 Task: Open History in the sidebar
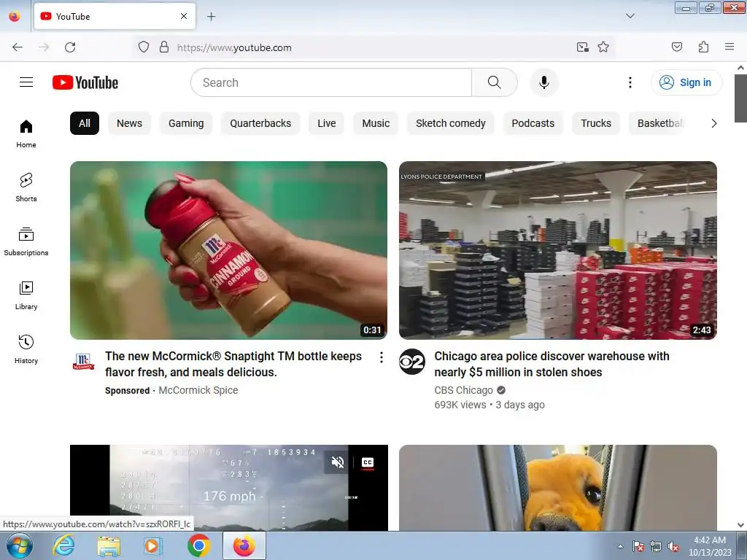[26, 349]
